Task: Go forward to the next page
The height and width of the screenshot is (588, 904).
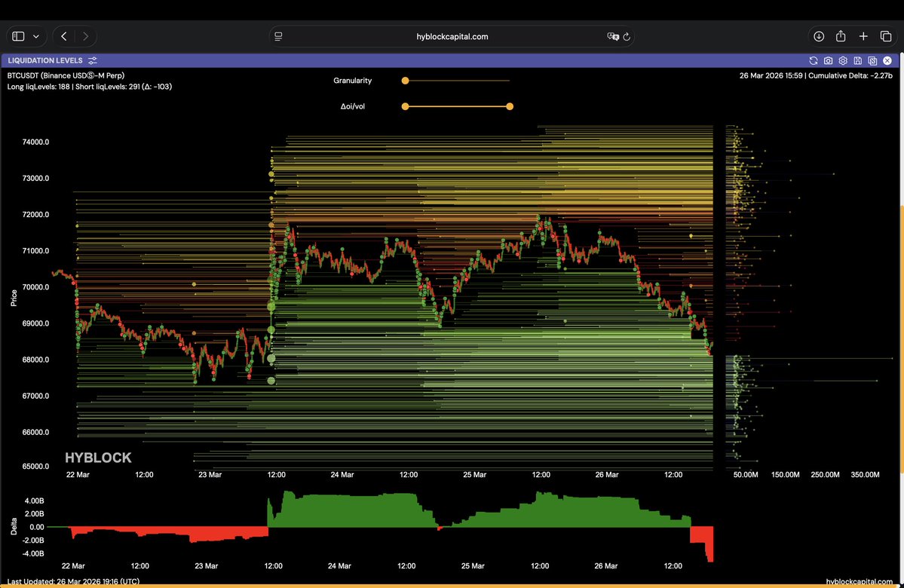Action: pos(85,36)
